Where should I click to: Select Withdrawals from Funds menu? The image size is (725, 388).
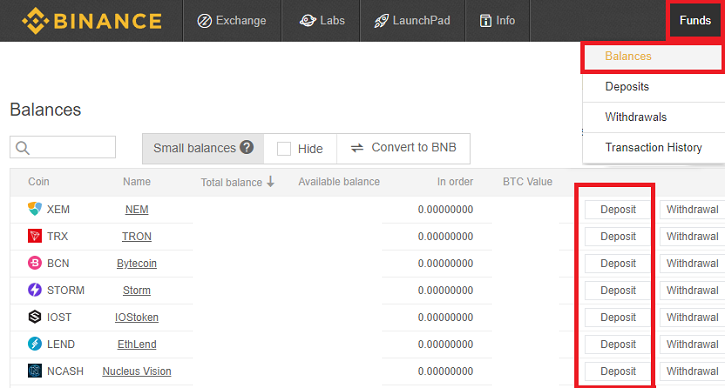click(x=654, y=117)
